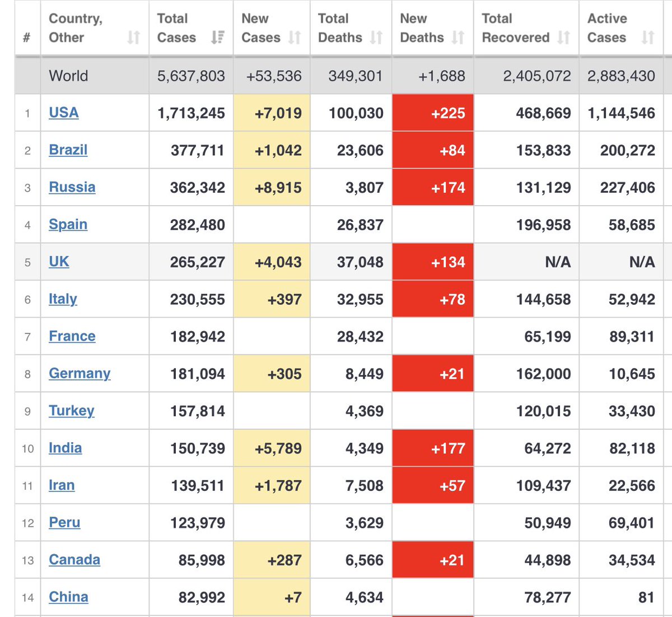Open the Brazil country link
This screenshot has height=617, width=672.
click(x=68, y=150)
